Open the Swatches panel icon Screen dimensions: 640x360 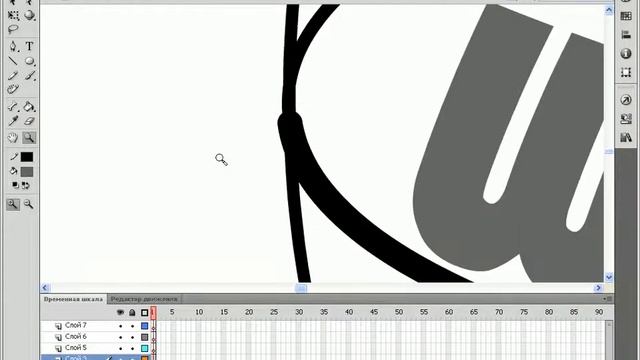pos(626,16)
